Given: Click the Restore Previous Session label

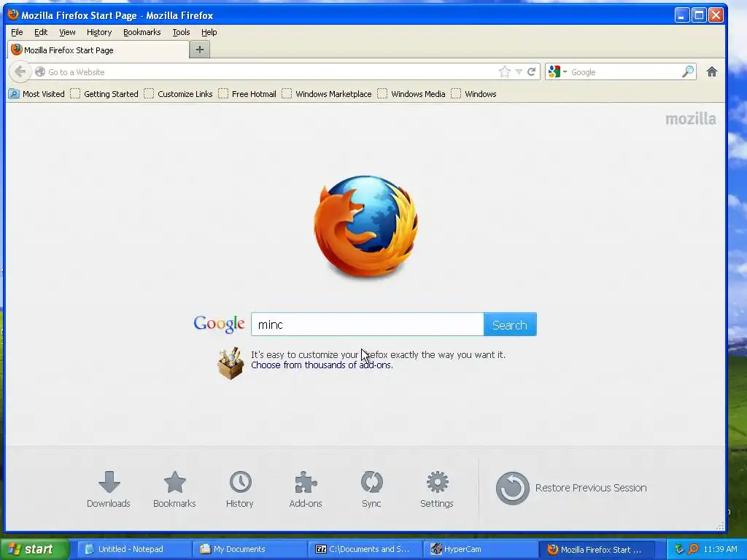Looking at the screenshot, I should point(591,488).
